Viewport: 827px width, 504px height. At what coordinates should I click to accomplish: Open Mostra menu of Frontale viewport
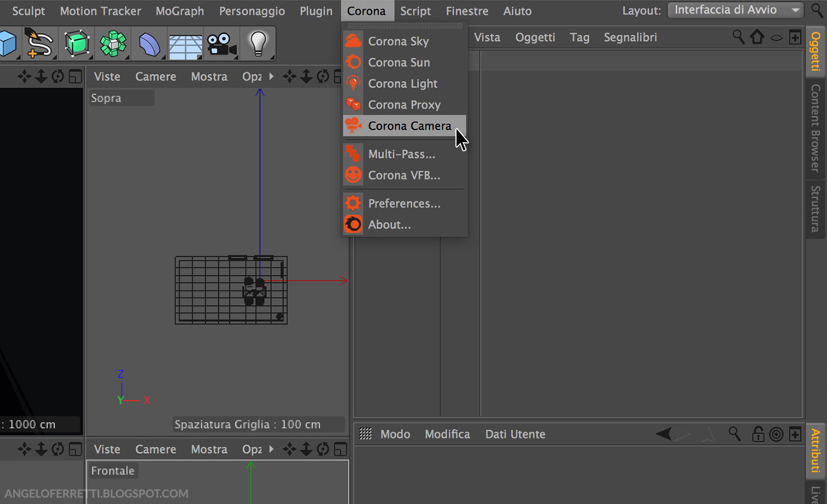[x=209, y=449]
